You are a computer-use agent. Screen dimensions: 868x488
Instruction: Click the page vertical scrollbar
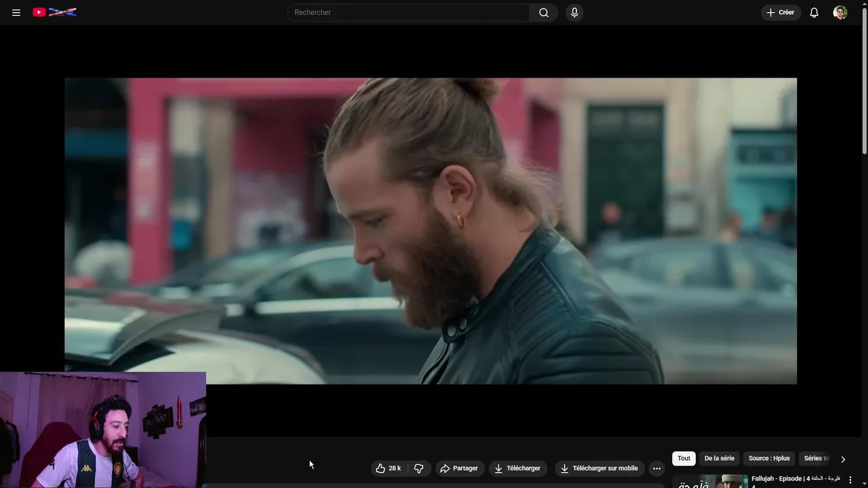tap(864, 81)
